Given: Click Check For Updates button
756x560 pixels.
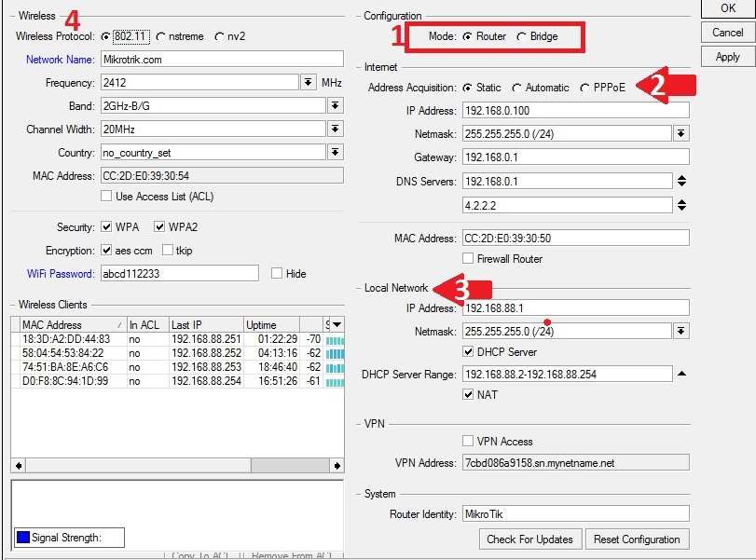Looking at the screenshot, I should (x=530, y=540).
